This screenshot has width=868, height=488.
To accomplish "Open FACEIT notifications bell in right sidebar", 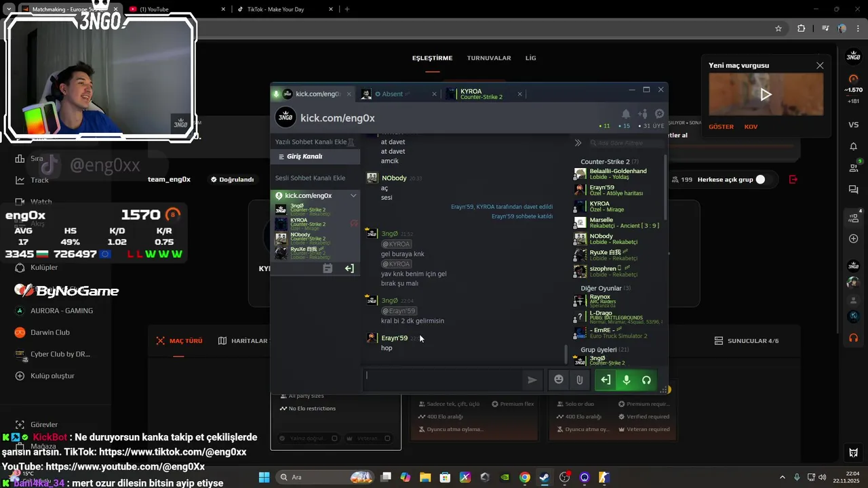I will tap(854, 146).
